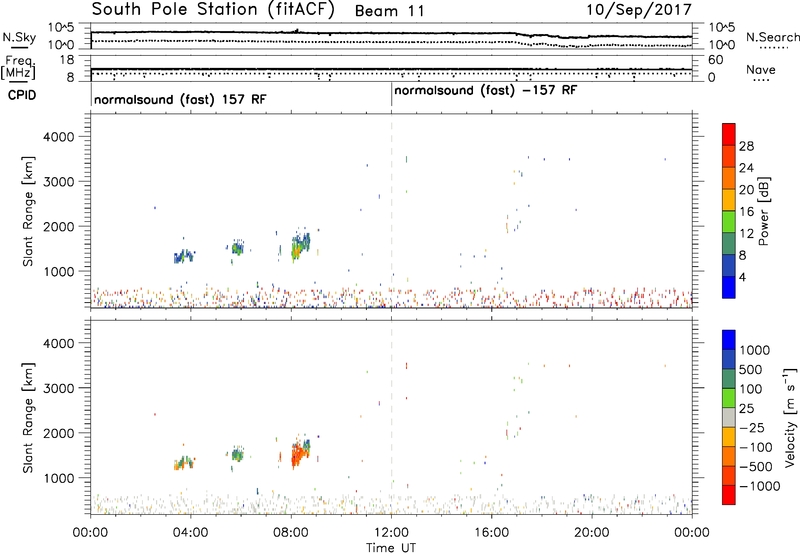Click the 'Velocity [m s-1]' color bar label
The image size is (800, 554).
point(790,417)
